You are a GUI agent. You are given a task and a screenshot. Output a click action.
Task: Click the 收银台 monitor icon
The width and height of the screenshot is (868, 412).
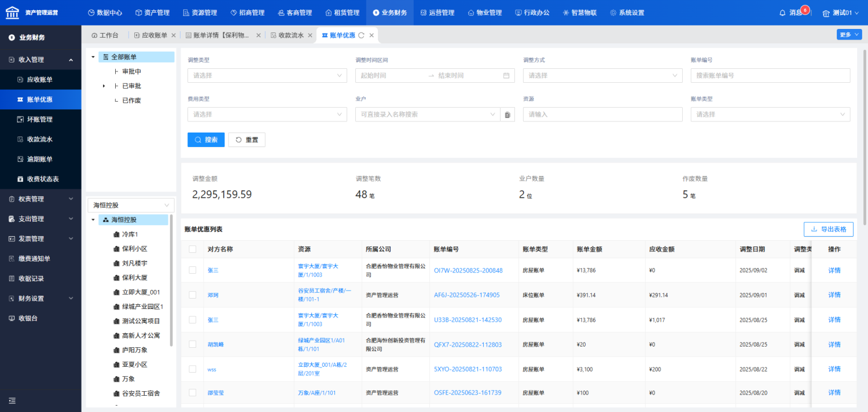click(x=12, y=318)
